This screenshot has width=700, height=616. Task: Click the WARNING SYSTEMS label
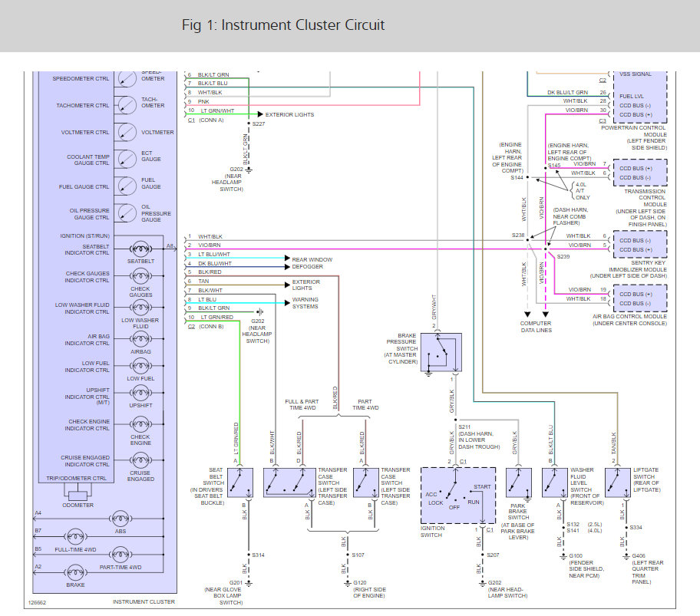pos(305,303)
